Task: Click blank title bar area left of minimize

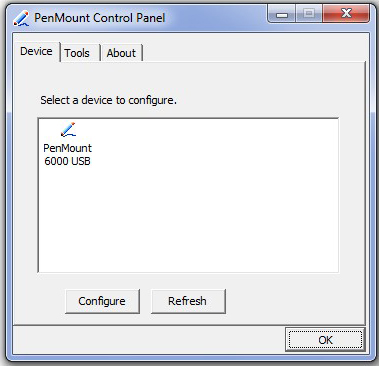Action: pyautogui.click(x=217, y=17)
